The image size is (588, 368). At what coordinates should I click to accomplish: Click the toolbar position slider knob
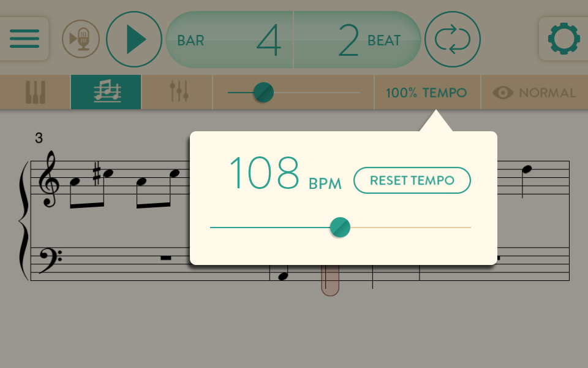pos(263,93)
